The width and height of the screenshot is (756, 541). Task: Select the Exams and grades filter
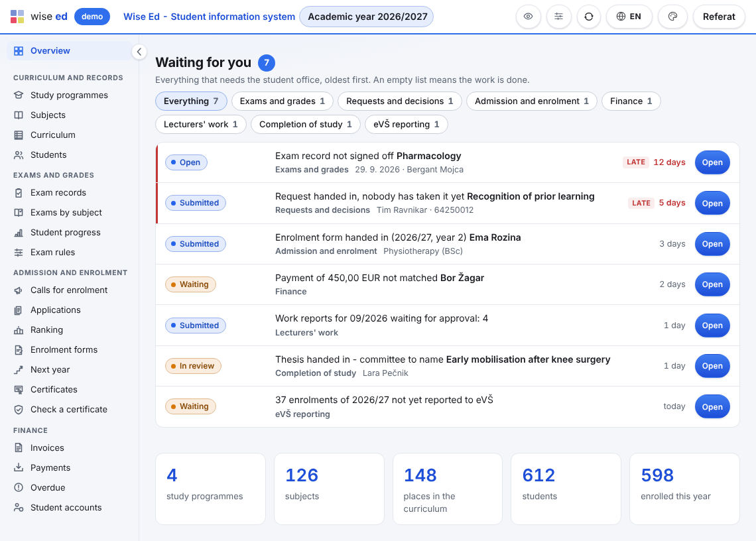click(282, 101)
